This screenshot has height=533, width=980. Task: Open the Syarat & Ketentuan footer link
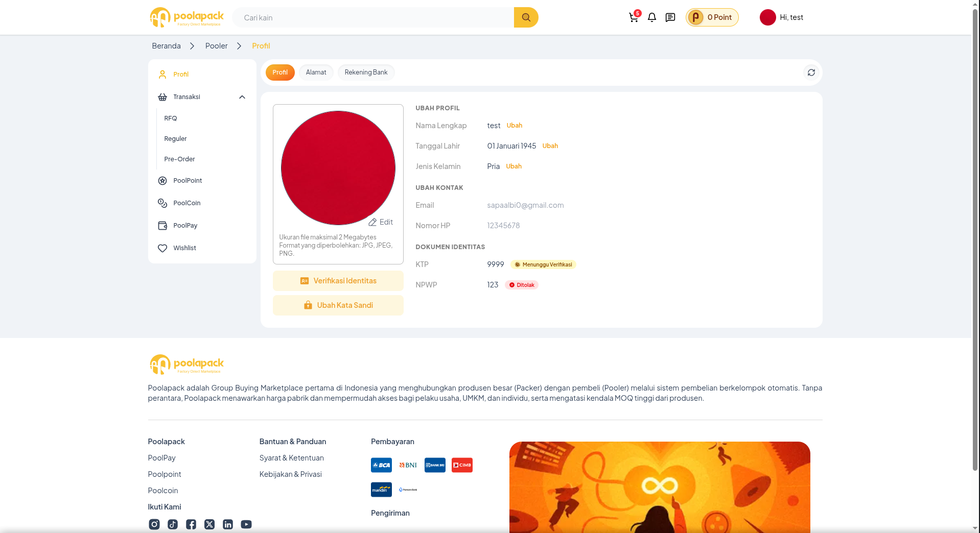291,458
